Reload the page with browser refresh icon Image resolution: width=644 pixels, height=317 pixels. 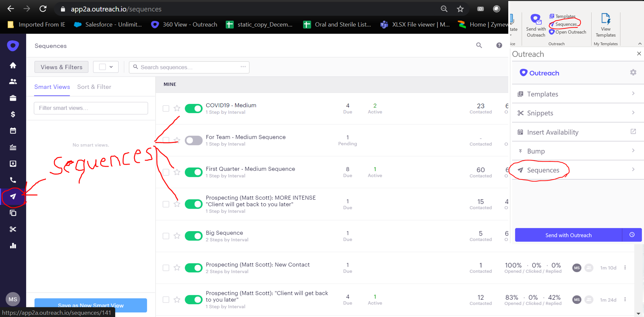pyautogui.click(x=43, y=9)
